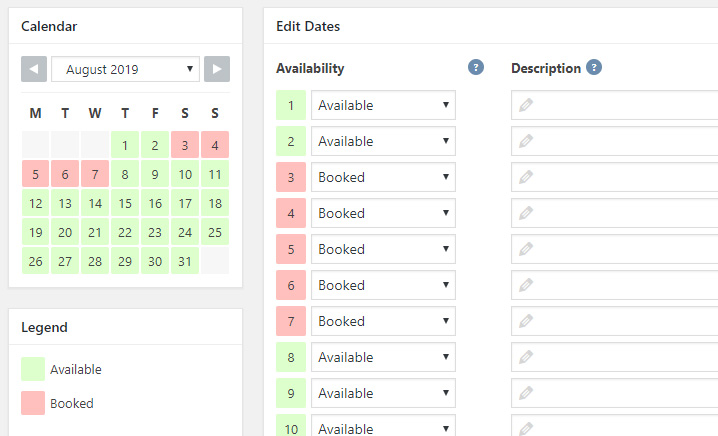
Task: Click the red Booked legend swatch
Action: [33, 403]
